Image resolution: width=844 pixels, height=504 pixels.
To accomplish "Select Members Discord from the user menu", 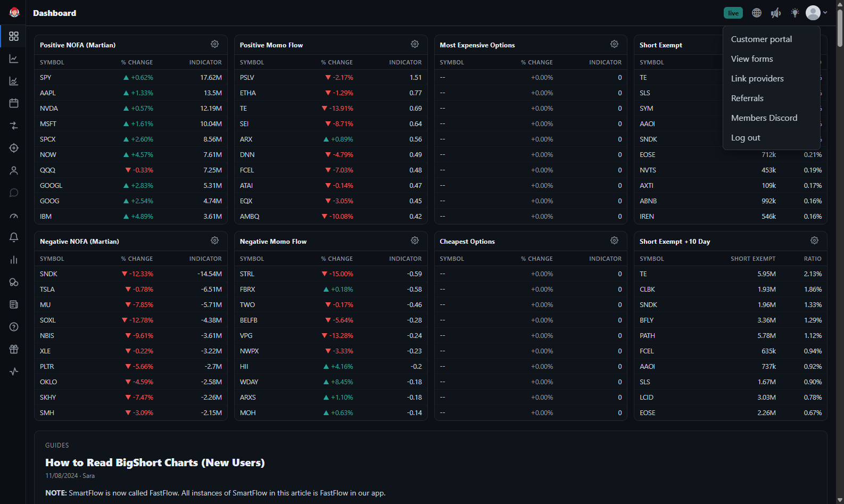I will 764,118.
